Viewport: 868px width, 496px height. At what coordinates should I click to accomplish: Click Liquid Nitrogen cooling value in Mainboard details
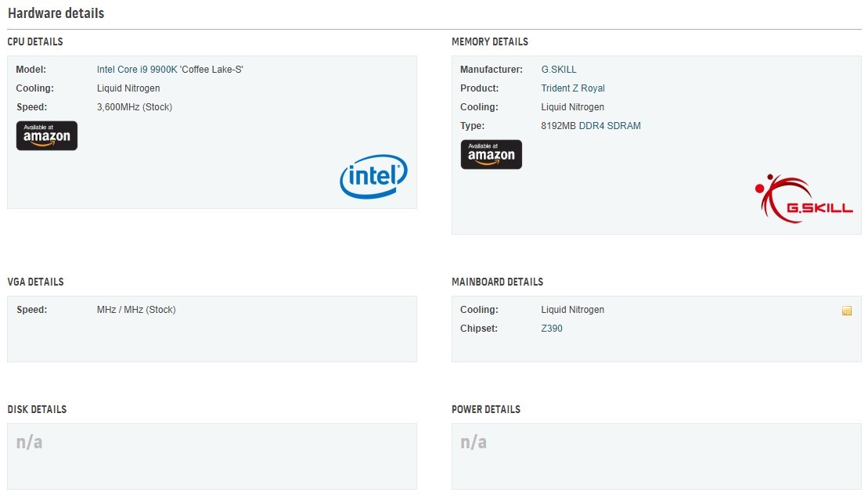pos(572,310)
